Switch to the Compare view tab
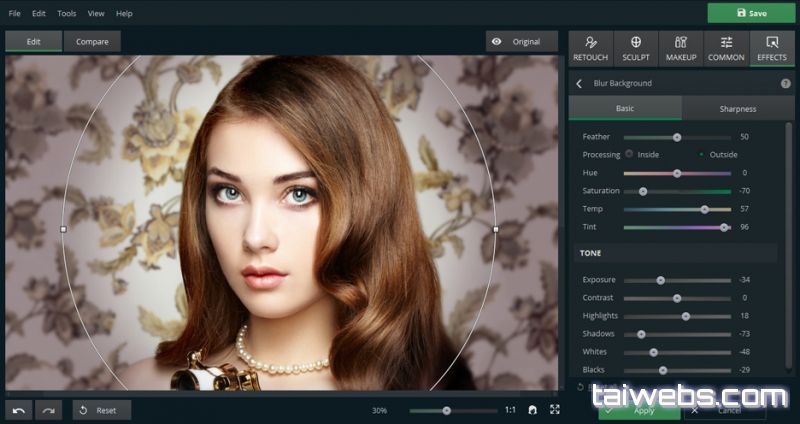Viewport: 800px width, 424px height. point(92,42)
